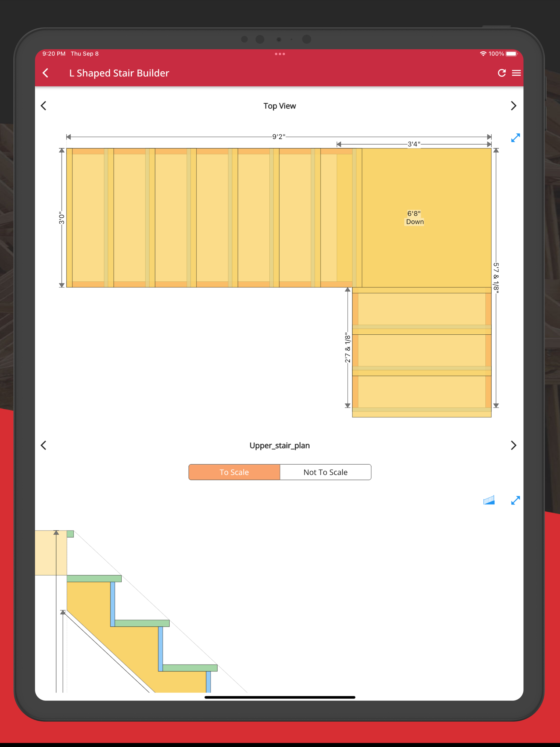The width and height of the screenshot is (560, 747).
Task: Tap the 5'7 & 1/8" dimension
Action: (495, 277)
